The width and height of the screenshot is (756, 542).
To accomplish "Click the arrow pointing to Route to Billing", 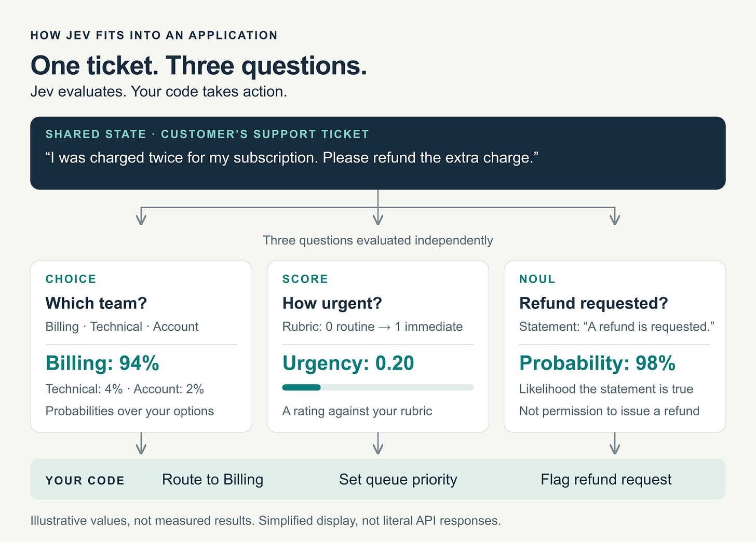I will click(x=141, y=443).
